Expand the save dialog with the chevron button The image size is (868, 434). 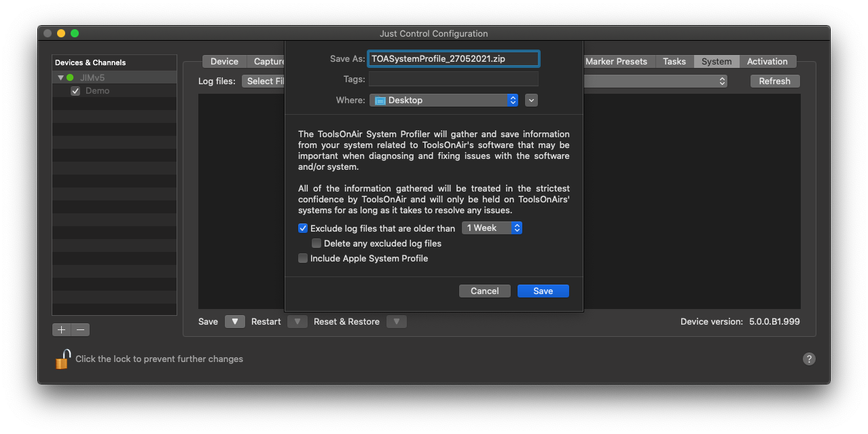(532, 100)
